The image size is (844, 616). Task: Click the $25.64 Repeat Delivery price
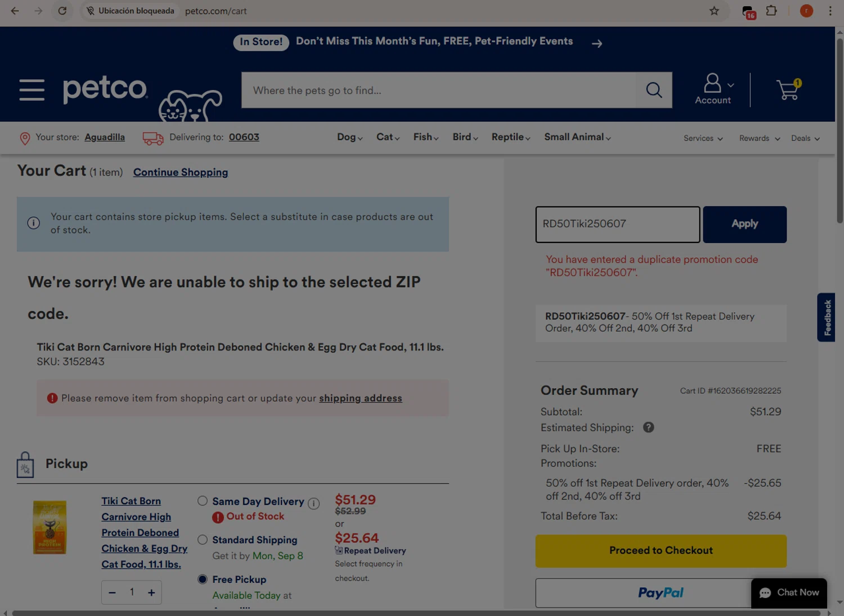tap(357, 538)
